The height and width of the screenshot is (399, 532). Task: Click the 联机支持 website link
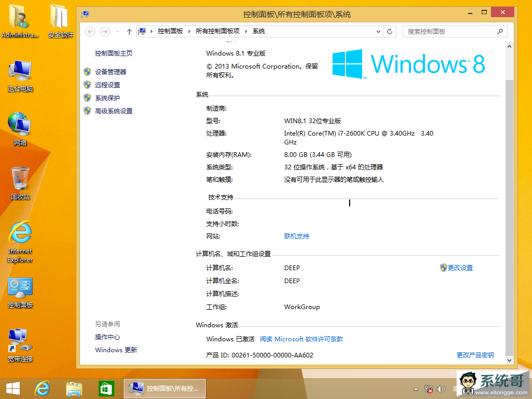(297, 236)
